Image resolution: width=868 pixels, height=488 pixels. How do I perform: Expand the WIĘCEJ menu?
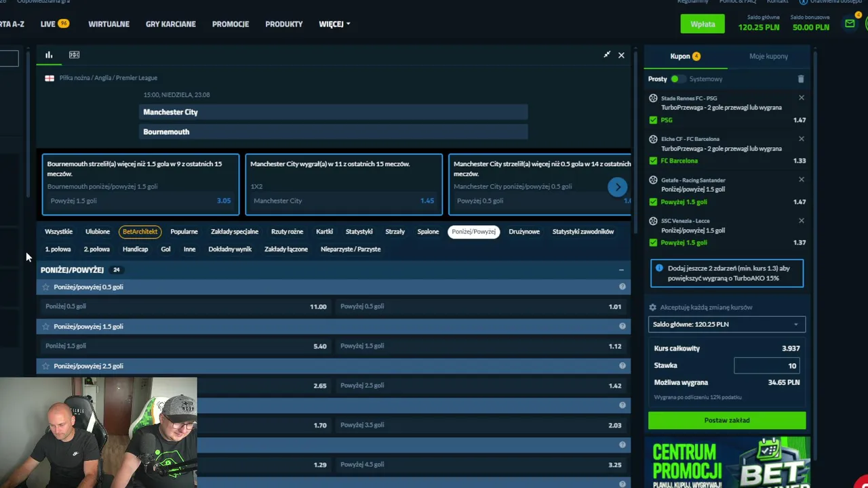(334, 24)
